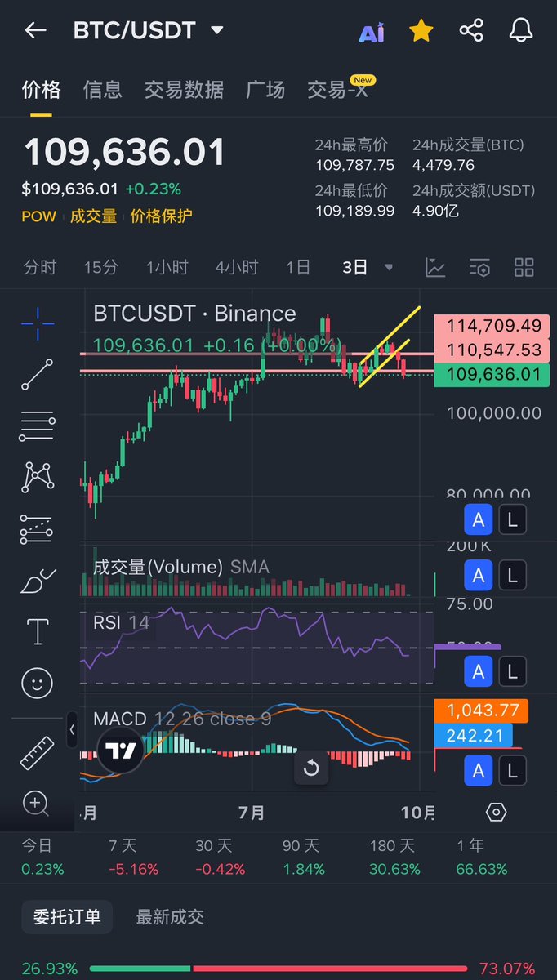Open the emoji sticker tool
The height and width of the screenshot is (980, 557).
(x=38, y=683)
